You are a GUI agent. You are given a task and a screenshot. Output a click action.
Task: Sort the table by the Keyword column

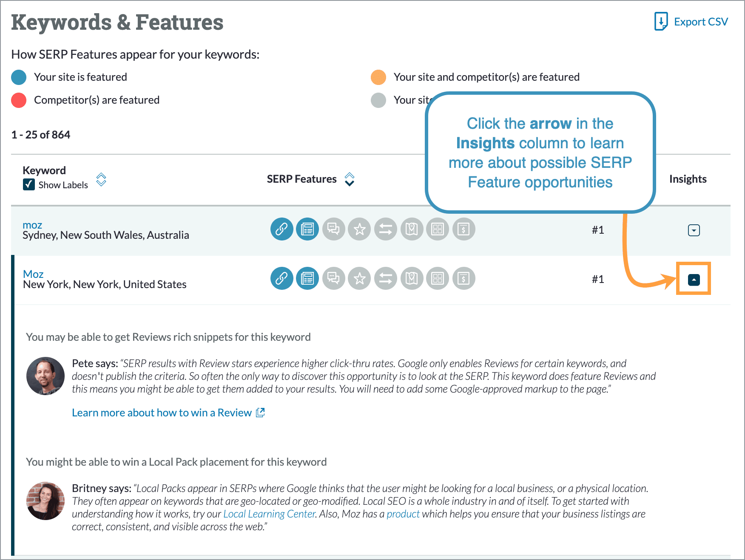click(x=101, y=179)
